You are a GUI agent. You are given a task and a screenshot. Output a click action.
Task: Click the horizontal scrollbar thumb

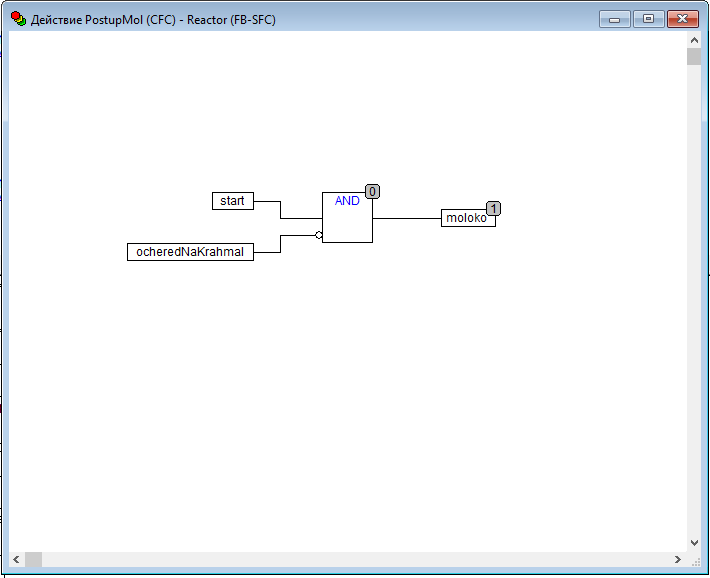33,559
